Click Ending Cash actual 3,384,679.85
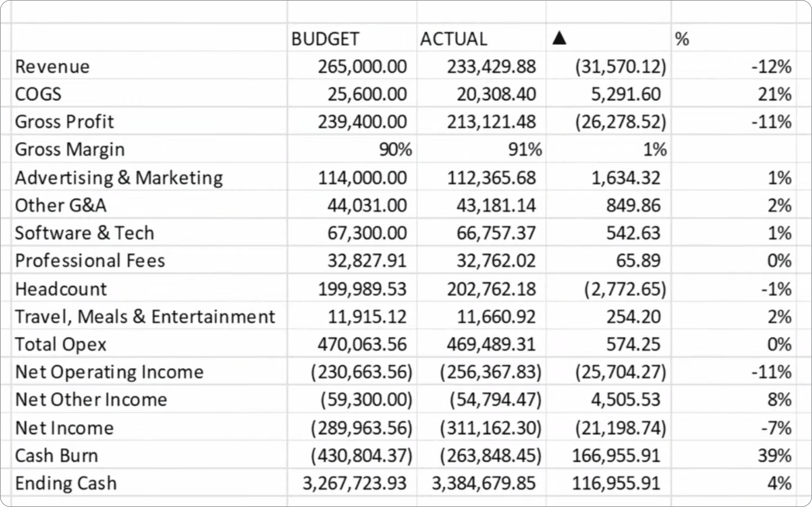 (483, 483)
